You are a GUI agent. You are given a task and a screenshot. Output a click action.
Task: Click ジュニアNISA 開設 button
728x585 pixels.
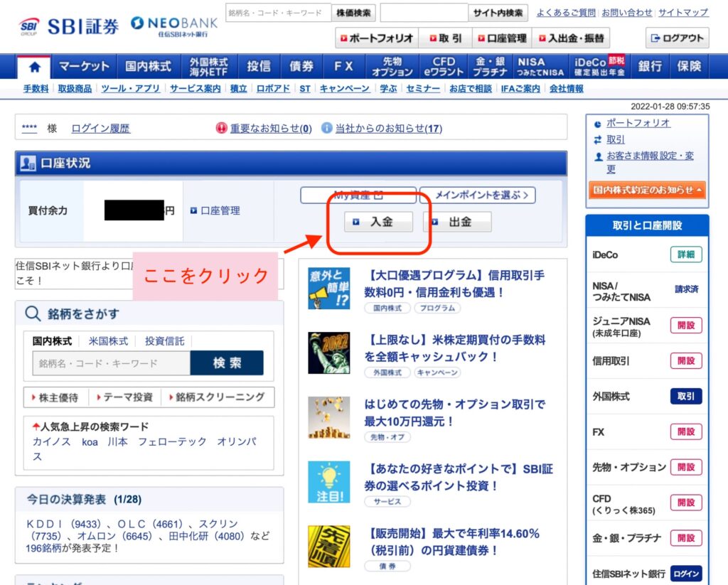[686, 326]
